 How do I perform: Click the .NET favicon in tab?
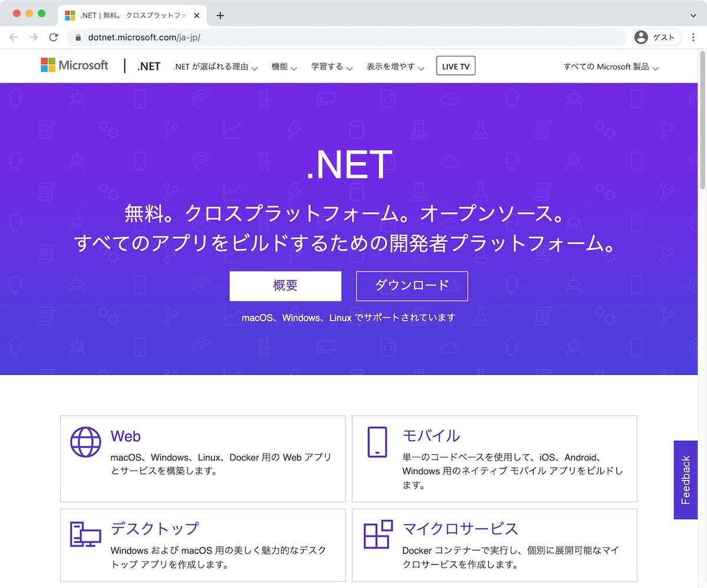click(70, 16)
